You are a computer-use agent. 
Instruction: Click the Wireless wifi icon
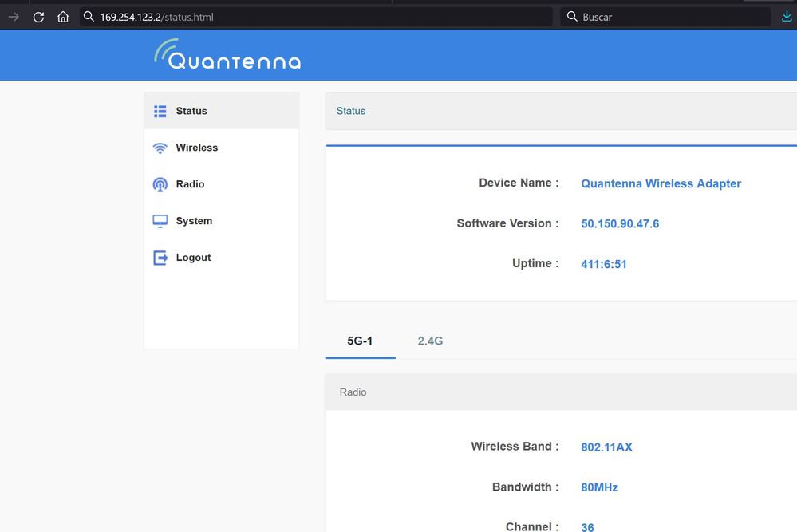click(x=160, y=148)
